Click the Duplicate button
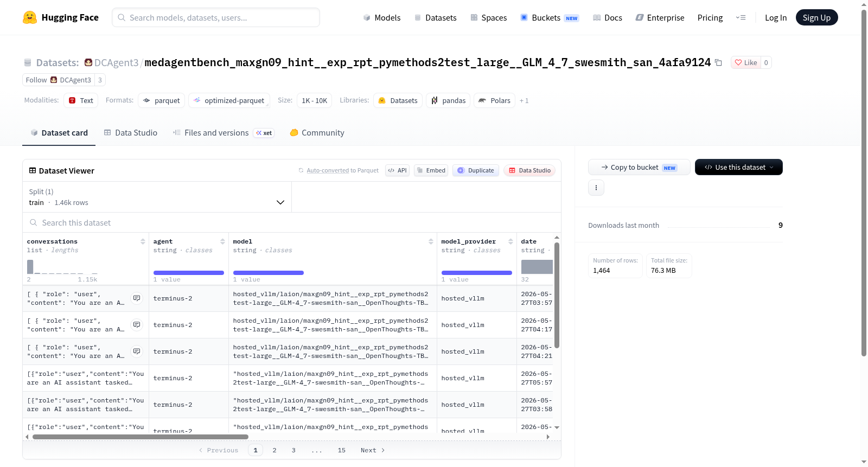This screenshot has width=868, height=467. click(x=475, y=170)
